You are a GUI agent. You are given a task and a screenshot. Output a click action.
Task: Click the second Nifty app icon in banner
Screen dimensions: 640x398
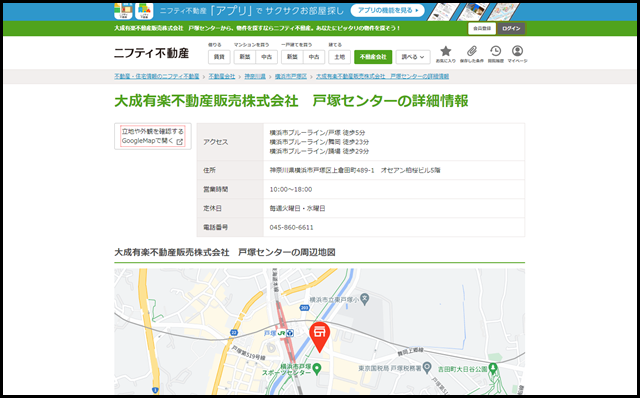144,11
